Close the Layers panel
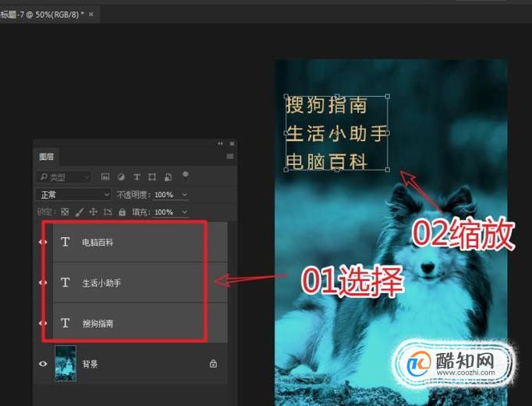Image resolution: width=532 pixels, height=406 pixels. tap(232, 143)
